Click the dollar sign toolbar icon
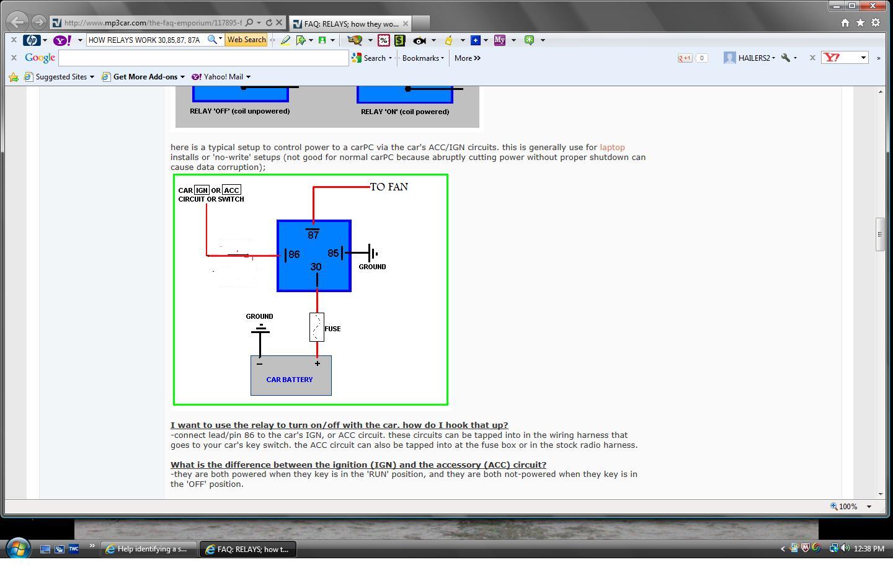 click(399, 40)
